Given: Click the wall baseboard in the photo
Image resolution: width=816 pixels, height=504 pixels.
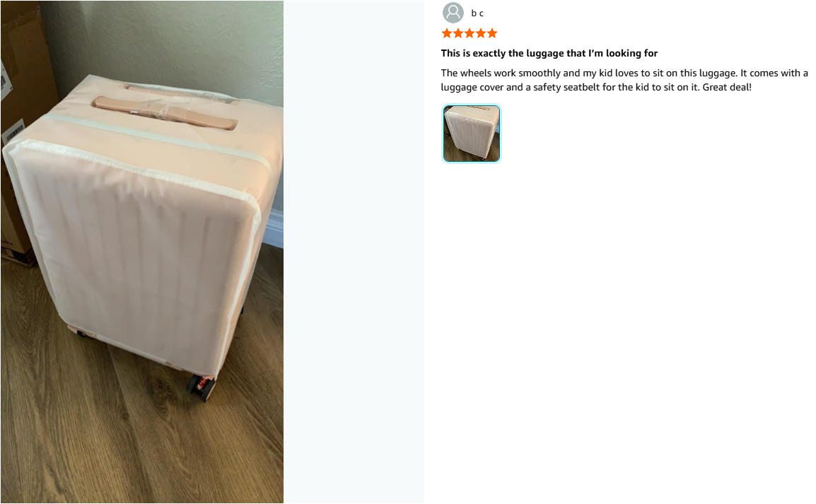Looking at the screenshot, I should [273, 229].
